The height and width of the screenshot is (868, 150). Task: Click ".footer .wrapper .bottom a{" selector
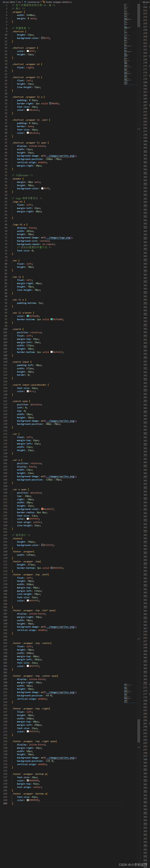pyautogui.click(x=30, y=793)
